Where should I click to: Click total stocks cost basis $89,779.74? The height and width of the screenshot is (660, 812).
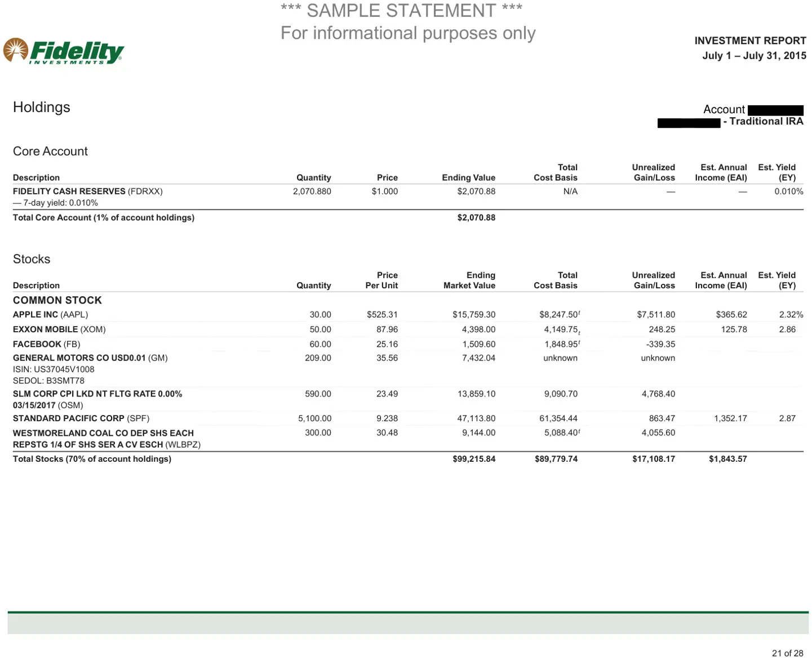tap(556, 459)
